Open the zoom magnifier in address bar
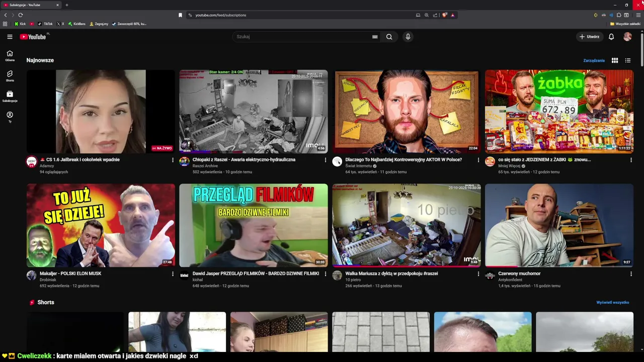 427,15
